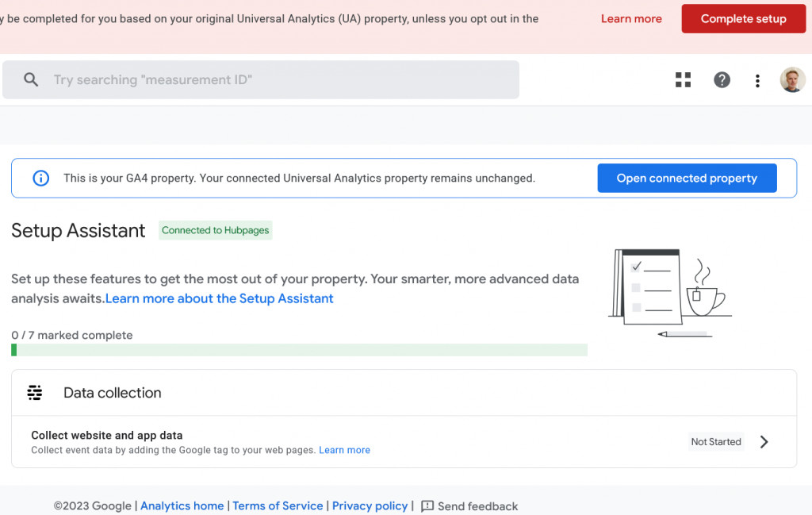The width and height of the screenshot is (812, 515).
Task: Follow the Learn more link in red banner
Action: click(631, 19)
